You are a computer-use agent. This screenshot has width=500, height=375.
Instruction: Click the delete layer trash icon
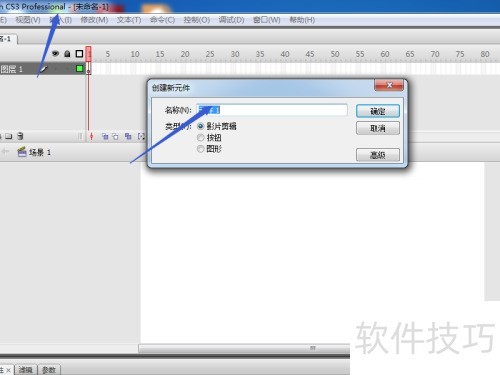pyautogui.click(x=20, y=136)
